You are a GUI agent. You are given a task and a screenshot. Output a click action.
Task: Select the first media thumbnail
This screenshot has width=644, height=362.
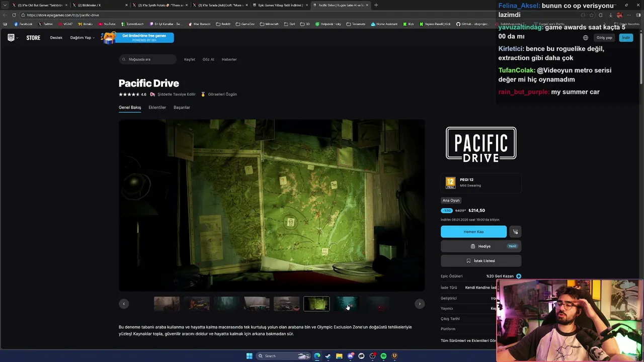click(x=167, y=304)
